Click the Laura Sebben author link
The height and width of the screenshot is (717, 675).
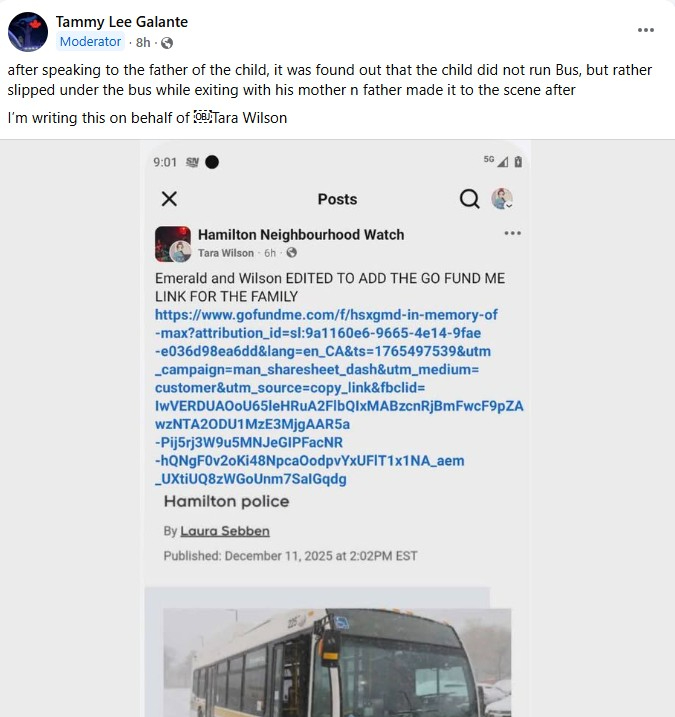coord(225,531)
